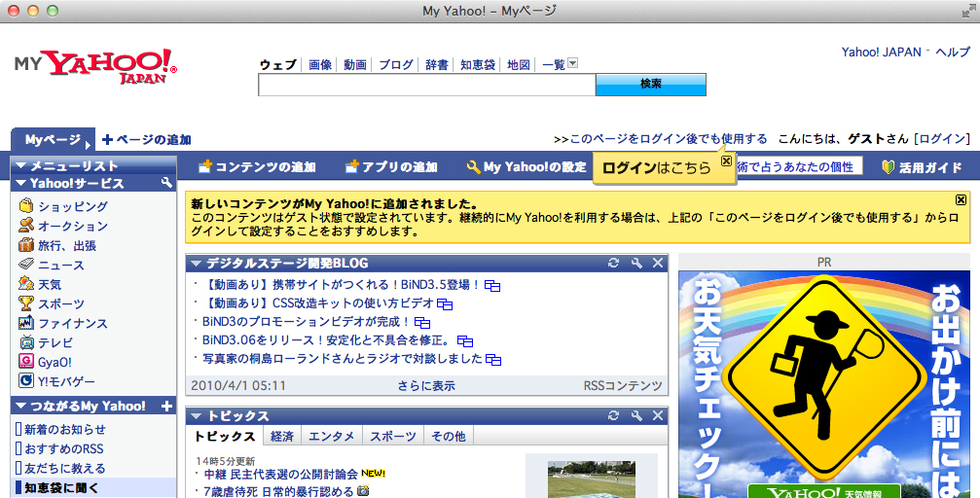Click the ログイン link in greeting
980x498 pixels.
point(942,139)
